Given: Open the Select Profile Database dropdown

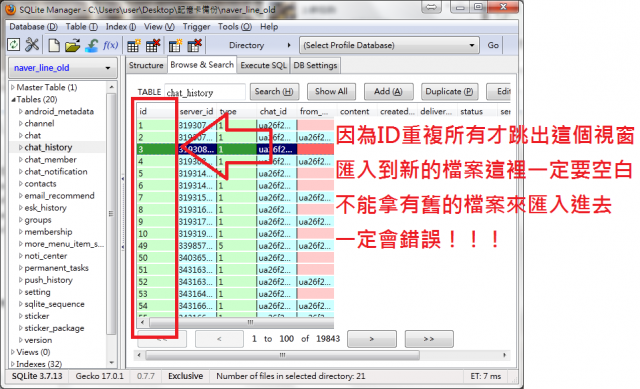Looking at the screenshot, I should 389,45.
